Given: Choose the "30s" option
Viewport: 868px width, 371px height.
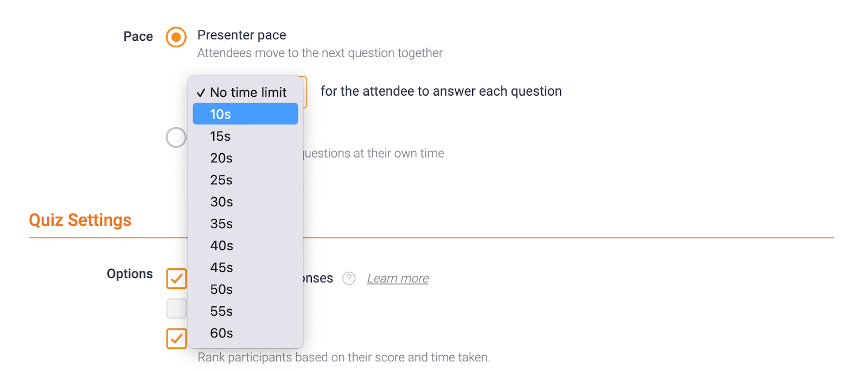Looking at the screenshot, I should click(245, 202).
